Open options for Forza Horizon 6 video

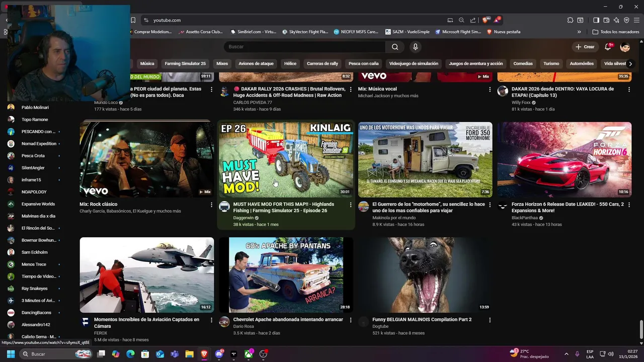[x=629, y=205]
